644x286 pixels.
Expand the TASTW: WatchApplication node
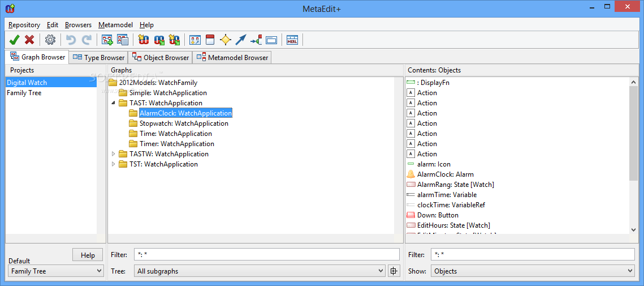coord(113,154)
